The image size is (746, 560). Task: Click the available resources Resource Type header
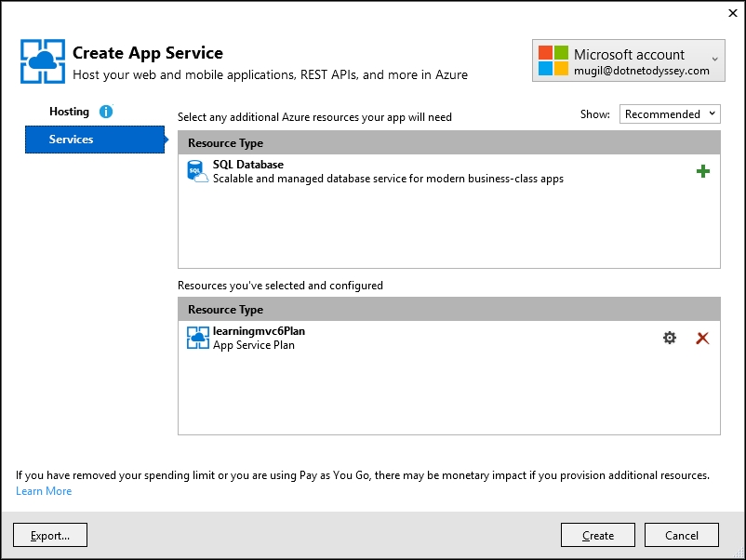point(449,142)
